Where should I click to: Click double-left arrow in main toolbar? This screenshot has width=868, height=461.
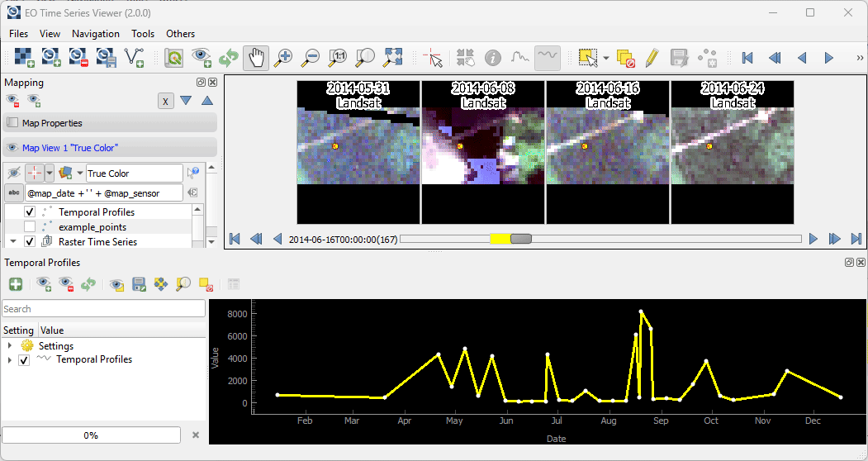[775, 57]
